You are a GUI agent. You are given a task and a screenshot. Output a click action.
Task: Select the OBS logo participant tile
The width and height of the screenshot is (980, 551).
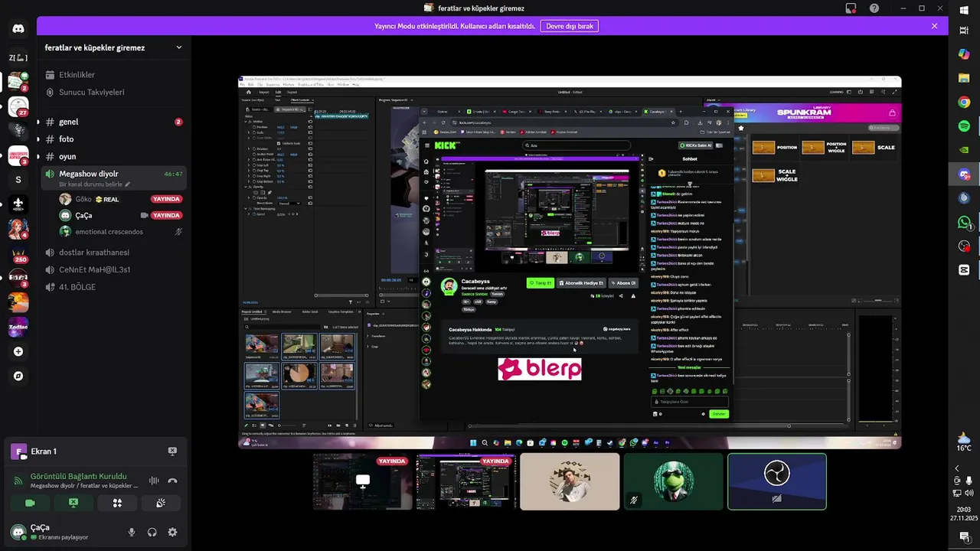coord(777,481)
